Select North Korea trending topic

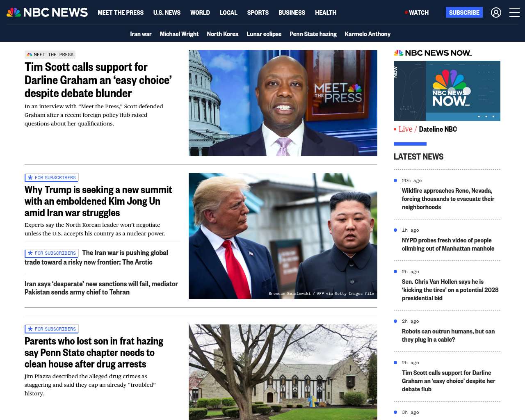[223, 34]
